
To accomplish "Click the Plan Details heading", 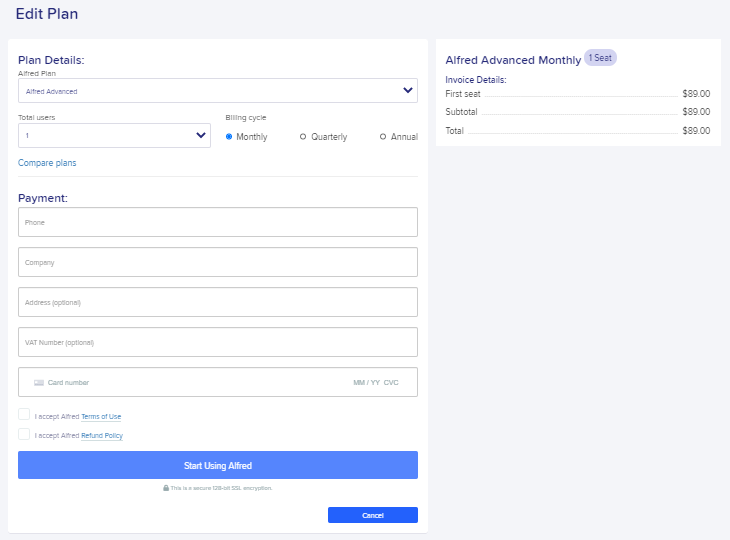I will click(x=51, y=60).
